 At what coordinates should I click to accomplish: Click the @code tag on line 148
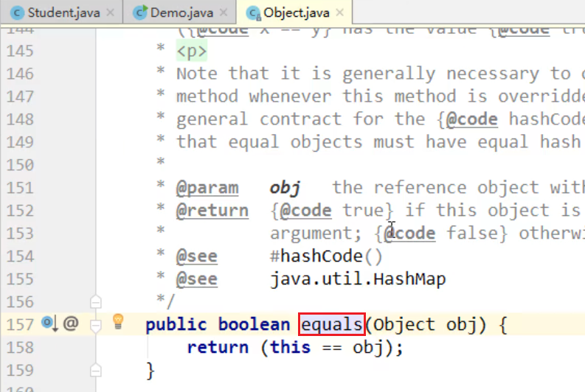(x=472, y=119)
